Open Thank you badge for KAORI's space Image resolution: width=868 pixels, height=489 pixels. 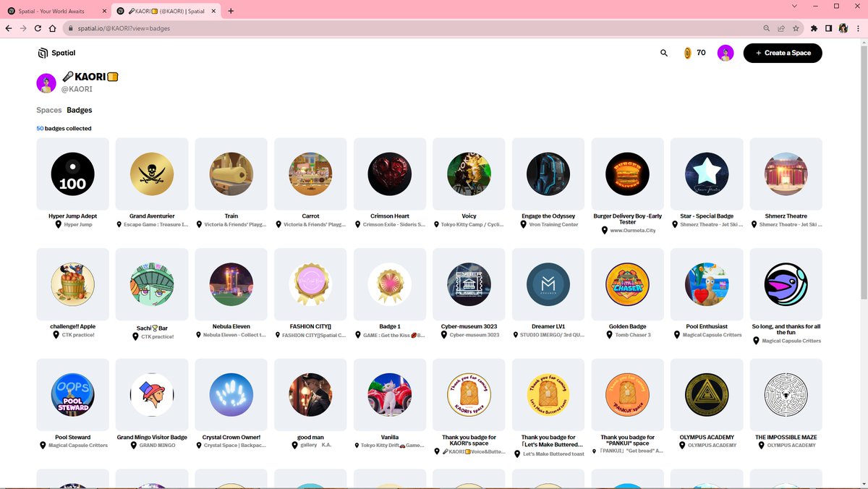pyautogui.click(x=469, y=395)
